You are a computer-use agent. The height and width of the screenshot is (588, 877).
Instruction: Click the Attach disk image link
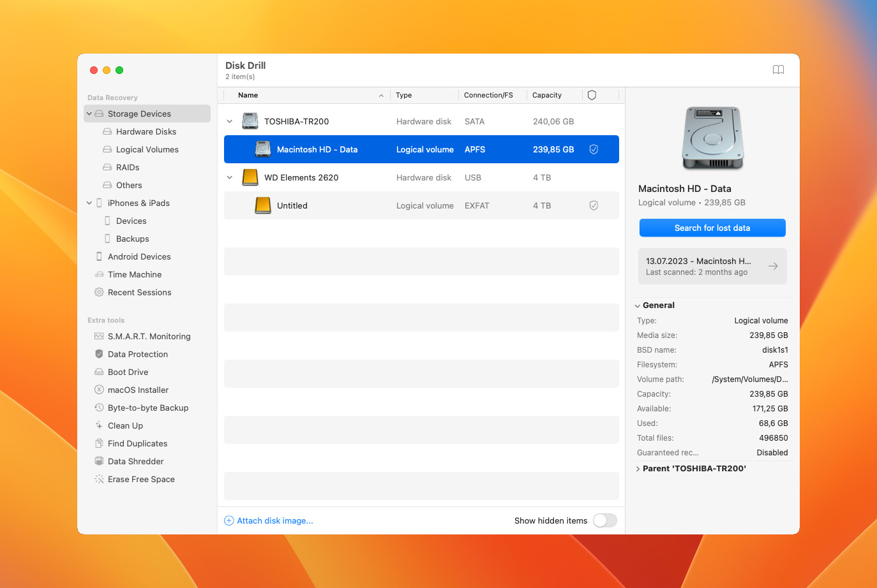coord(275,520)
